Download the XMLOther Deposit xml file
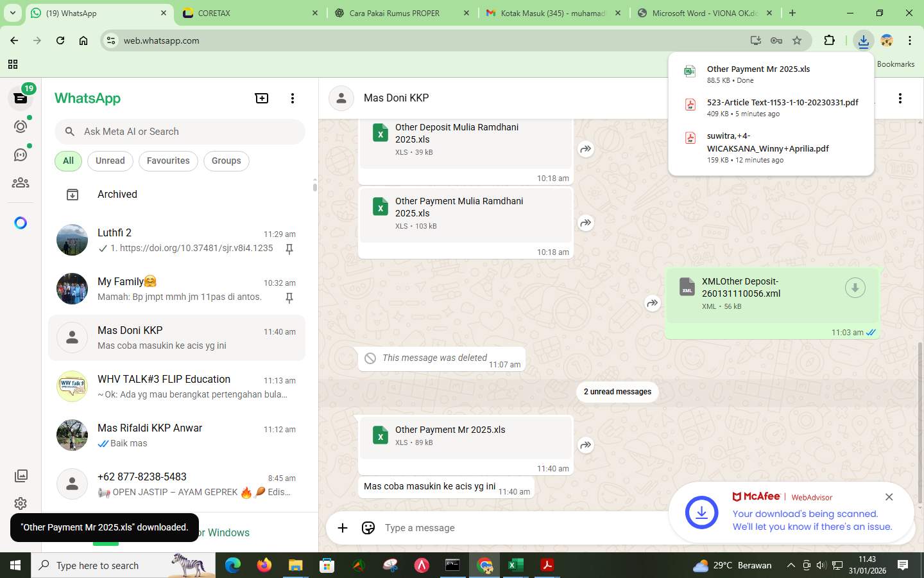Screen dimensions: 924x578 click(855, 288)
